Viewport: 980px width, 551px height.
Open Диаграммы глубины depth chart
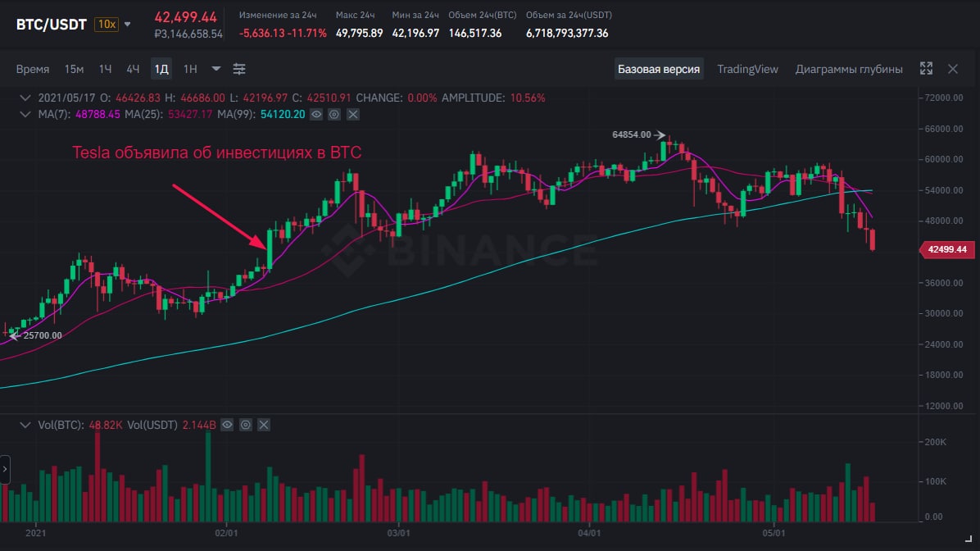849,69
